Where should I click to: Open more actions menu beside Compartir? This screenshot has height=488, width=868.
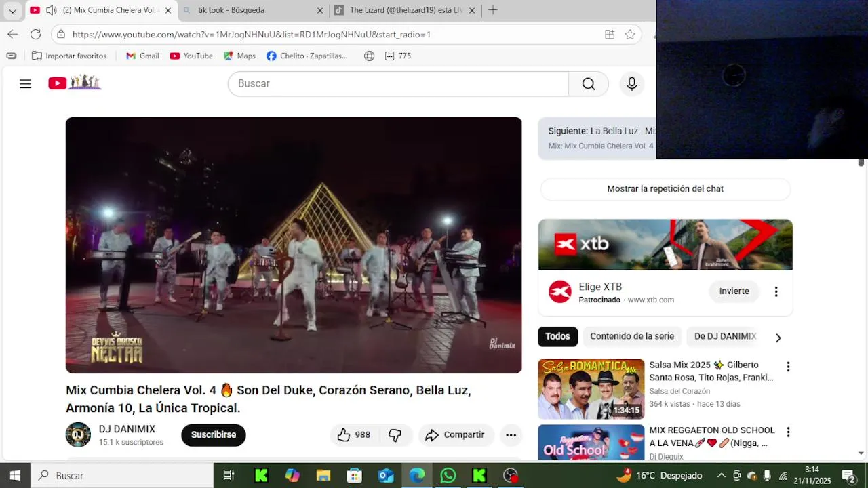point(511,435)
